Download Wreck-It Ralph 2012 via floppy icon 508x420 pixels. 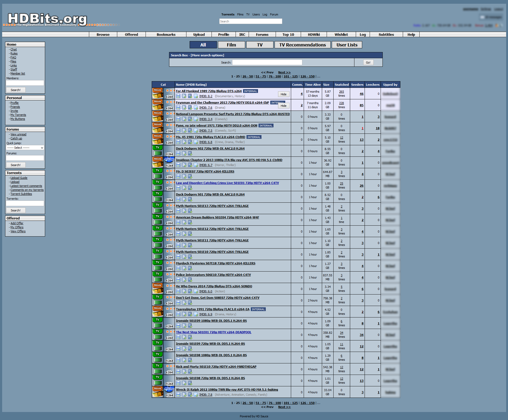178,395
